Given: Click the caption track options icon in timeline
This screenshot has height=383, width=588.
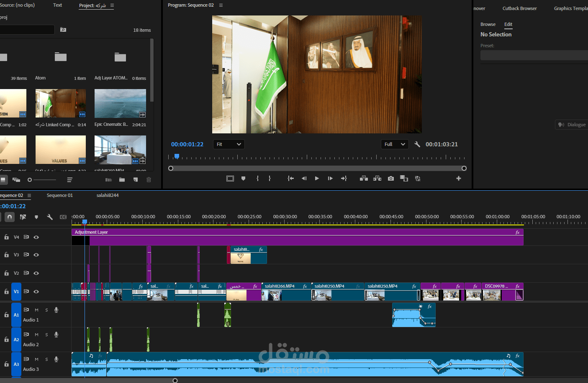Looking at the screenshot, I should pyautogui.click(x=63, y=217).
